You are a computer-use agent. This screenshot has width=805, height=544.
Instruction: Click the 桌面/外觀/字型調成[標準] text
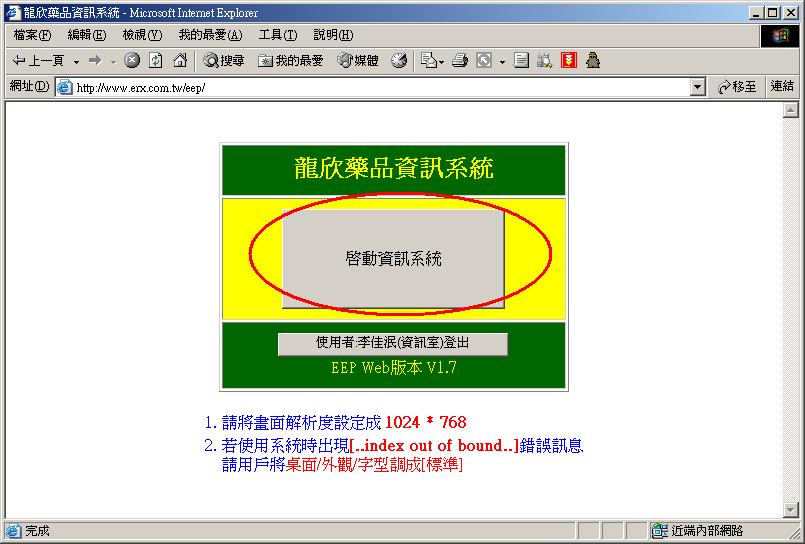[374, 464]
